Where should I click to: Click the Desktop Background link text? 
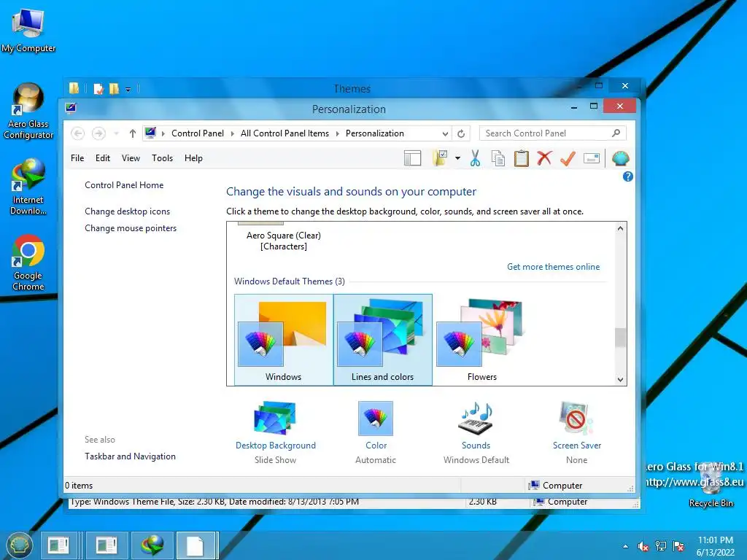(275, 446)
